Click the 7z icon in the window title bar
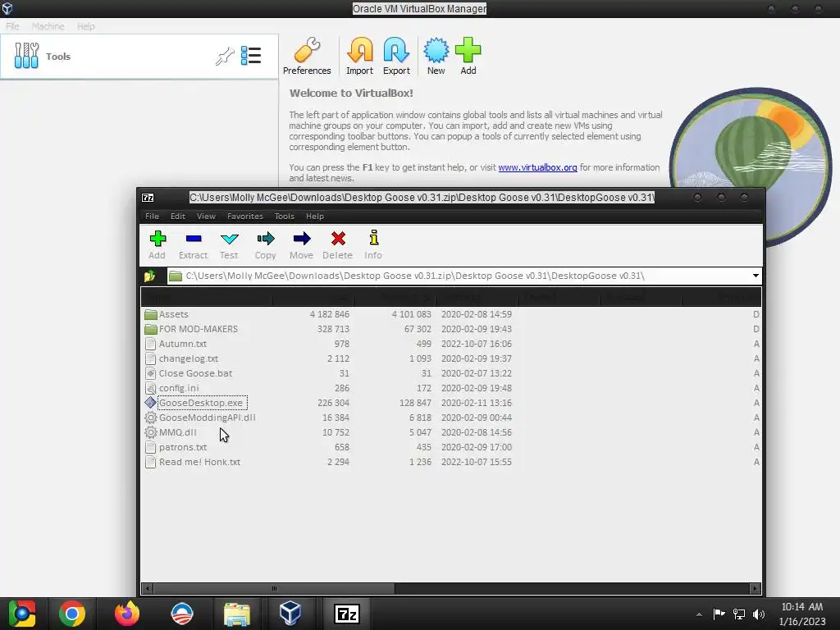The width and height of the screenshot is (840, 630). [148, 198]
